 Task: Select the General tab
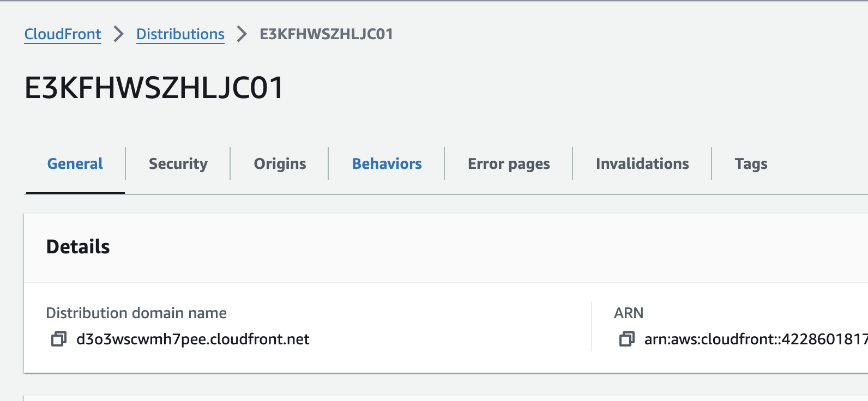[75, 163]
